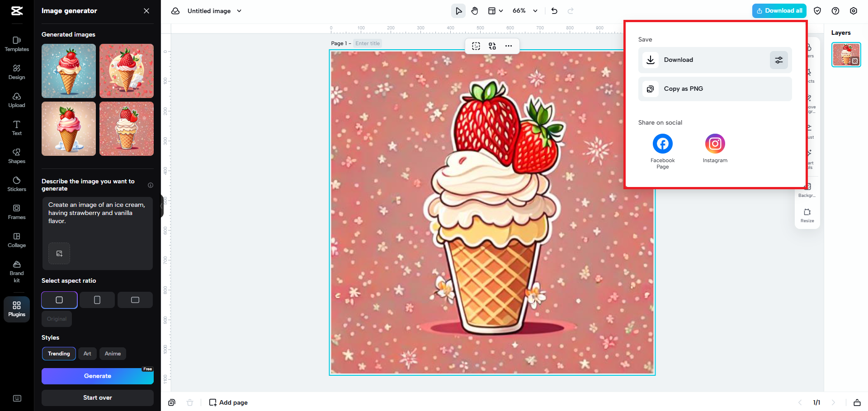868x411 pixels.
Task: Select the Hand pan tool
Action: point(475,10)
